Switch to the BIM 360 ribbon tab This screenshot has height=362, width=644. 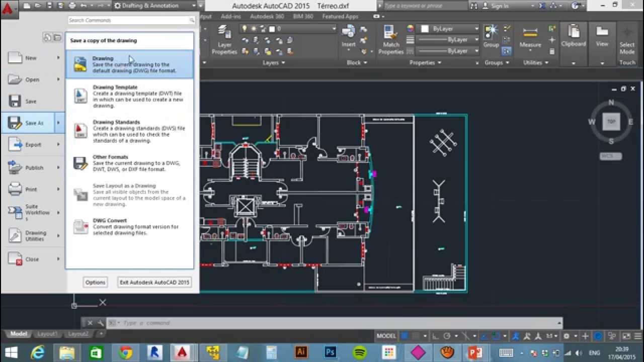(x=303, y=16)
